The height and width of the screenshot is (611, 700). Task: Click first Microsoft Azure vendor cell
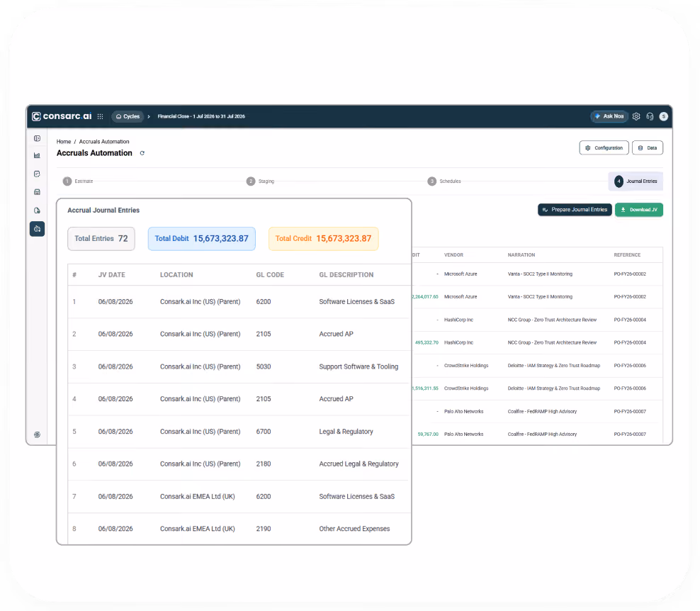coord(461,274)
